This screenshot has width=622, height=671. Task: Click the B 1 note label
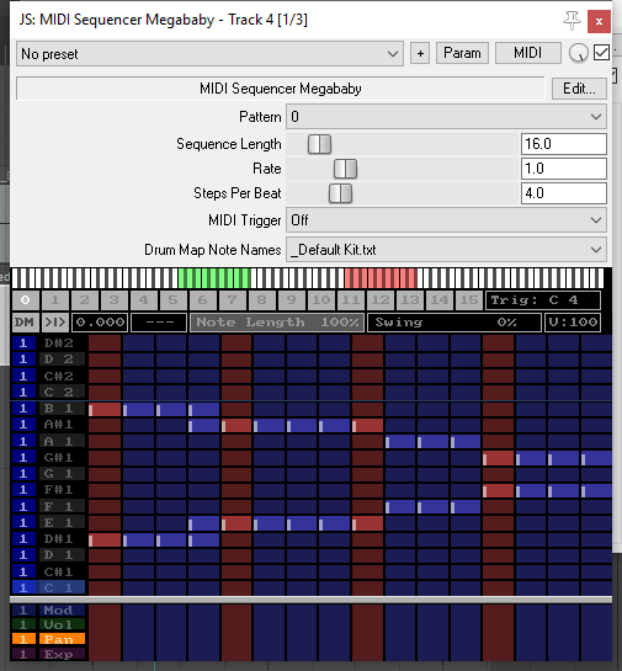(x=62, y=409)
